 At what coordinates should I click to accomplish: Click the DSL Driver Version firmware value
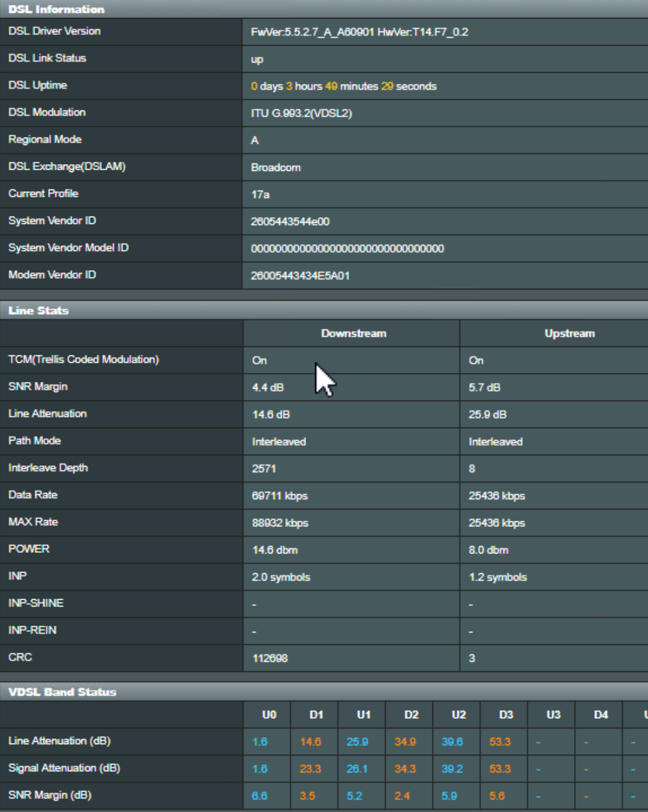coord(359,32)
